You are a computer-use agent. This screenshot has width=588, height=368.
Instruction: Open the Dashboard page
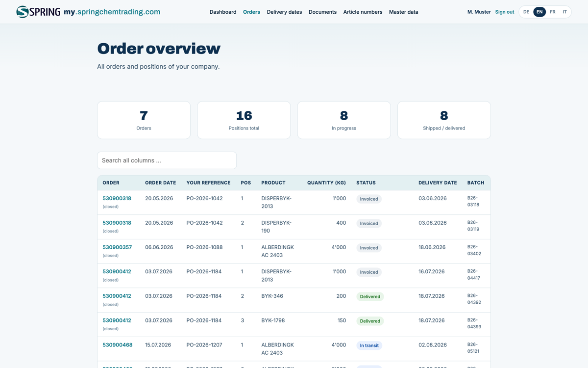[x=223, y=12]
